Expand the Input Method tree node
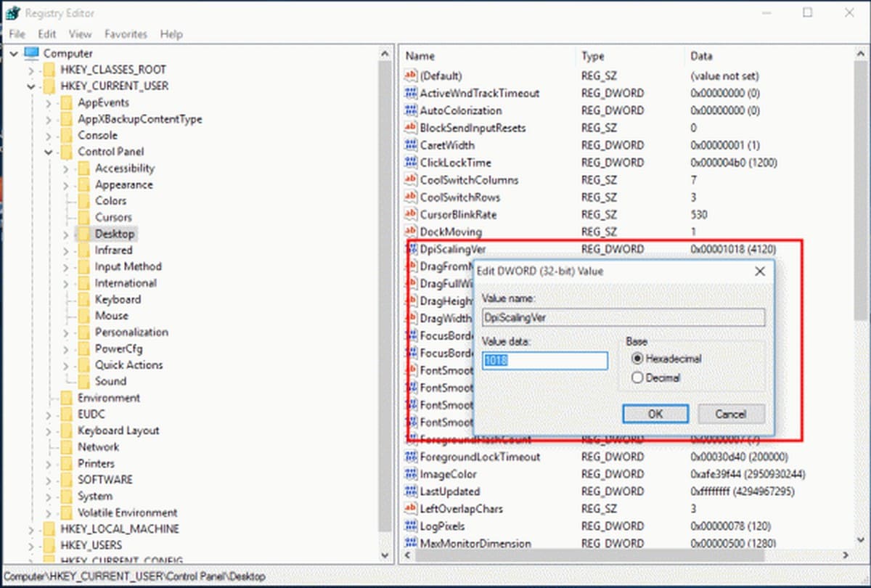 [65, 267]
